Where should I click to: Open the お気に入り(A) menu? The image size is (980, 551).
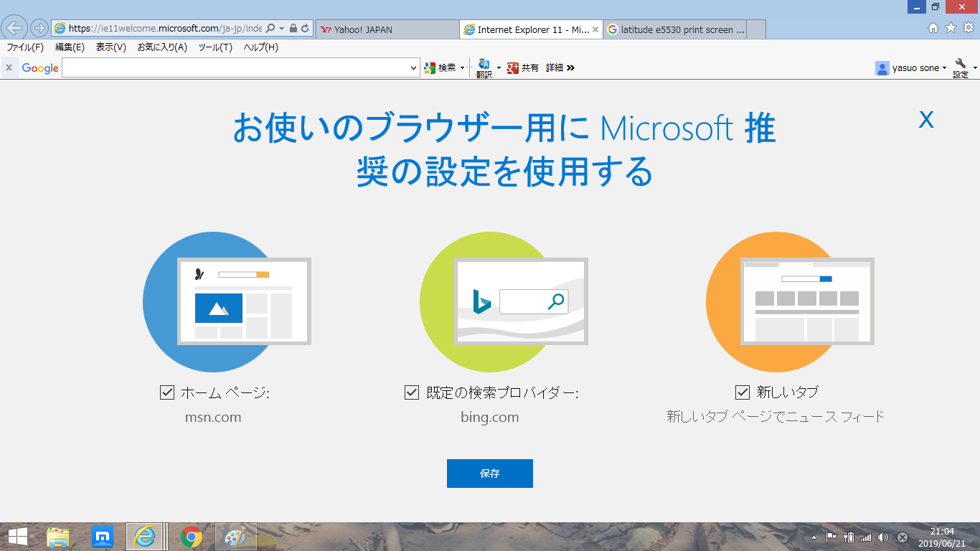162,47
